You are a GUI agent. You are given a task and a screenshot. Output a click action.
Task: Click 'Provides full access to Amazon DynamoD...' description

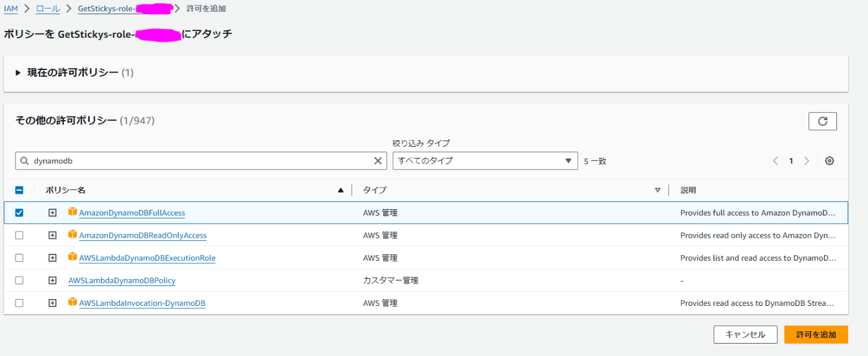tap(758, 213)
